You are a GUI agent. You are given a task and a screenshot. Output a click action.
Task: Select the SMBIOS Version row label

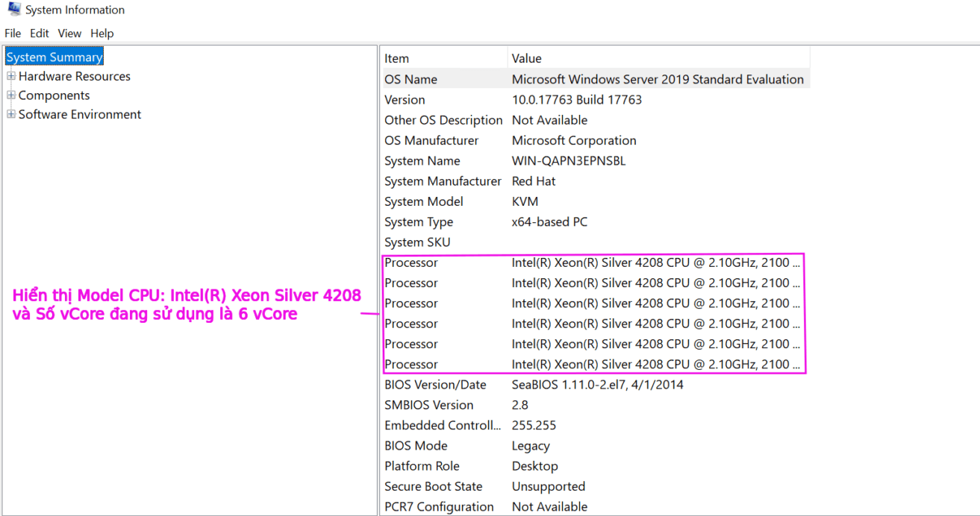(x=429, y=405)
